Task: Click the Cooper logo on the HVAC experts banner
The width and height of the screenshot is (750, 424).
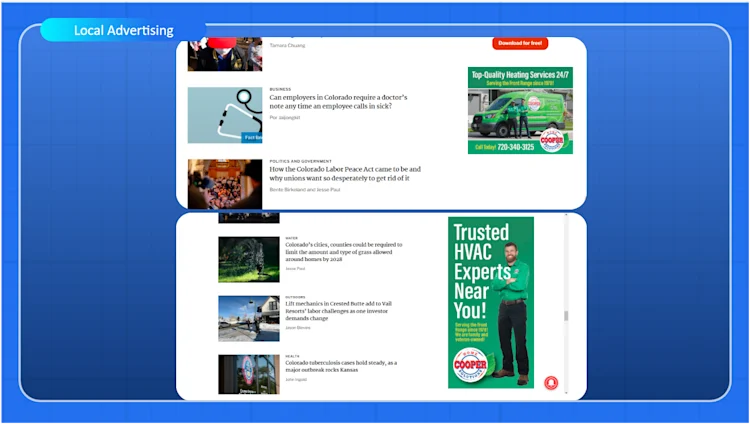Action: pyautogui.click(x=470, y=365)
